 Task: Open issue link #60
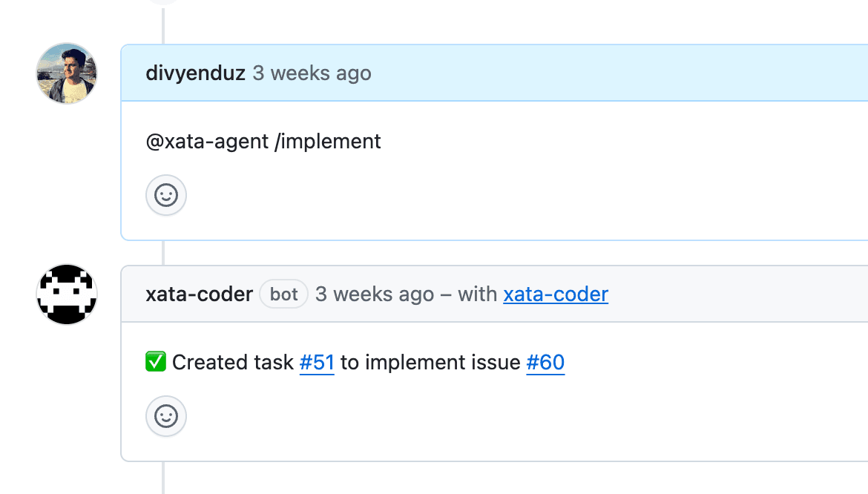pyautogui.click(x=545, y=363)
